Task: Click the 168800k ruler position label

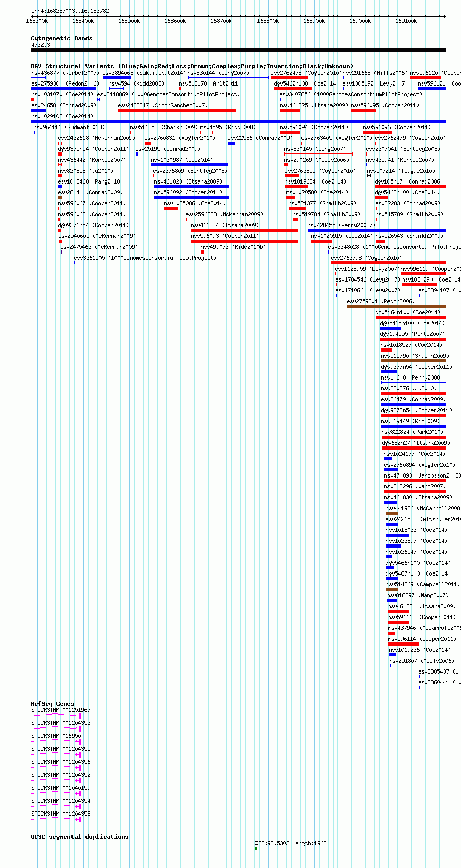Action: 268,21
